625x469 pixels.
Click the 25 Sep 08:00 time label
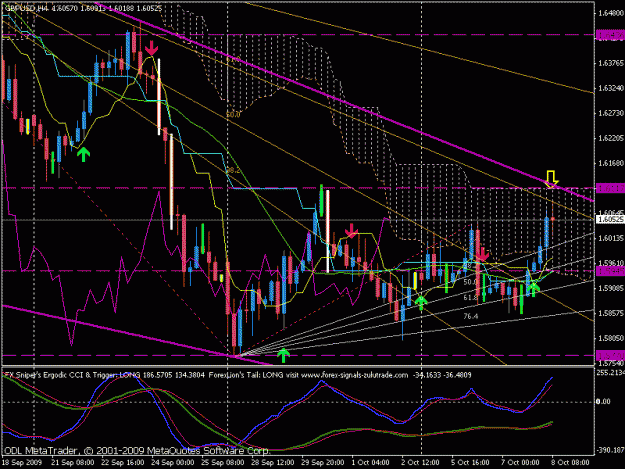pyautogui.click(x=222, y=463)
